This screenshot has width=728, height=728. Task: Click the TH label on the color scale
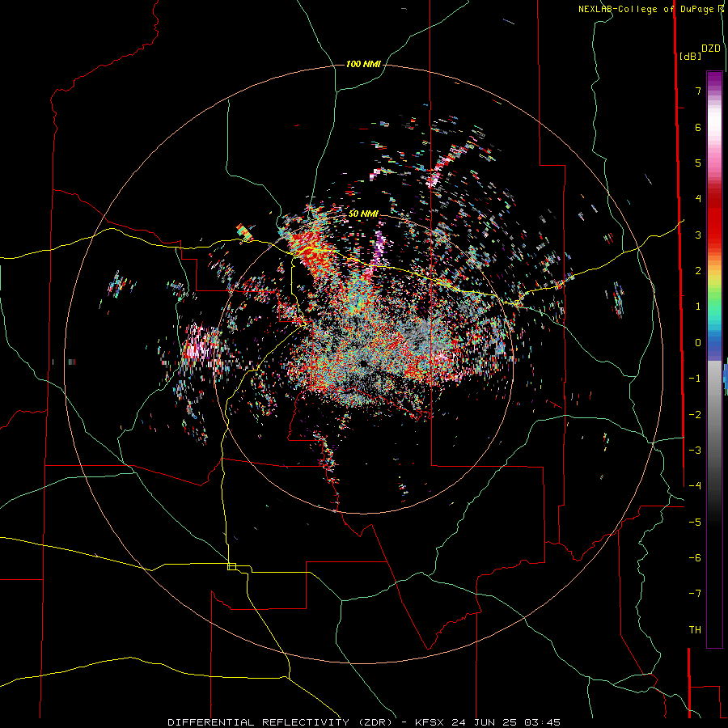point(695,630)
